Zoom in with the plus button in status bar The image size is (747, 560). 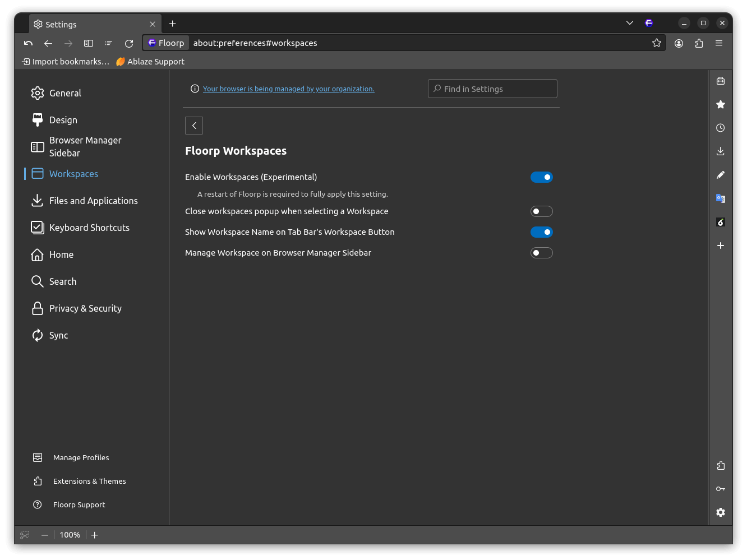(x=95, y=535)
